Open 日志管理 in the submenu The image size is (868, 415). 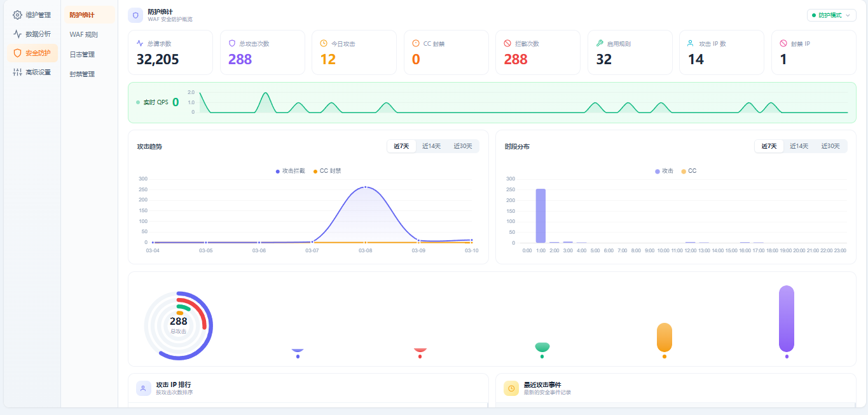82,55
